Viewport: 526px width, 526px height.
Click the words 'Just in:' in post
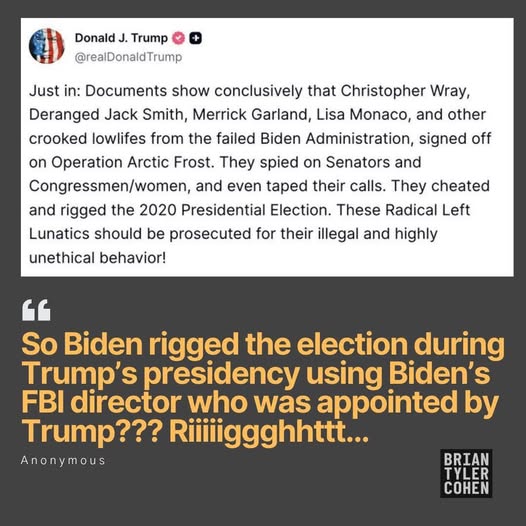click(55, 91)
